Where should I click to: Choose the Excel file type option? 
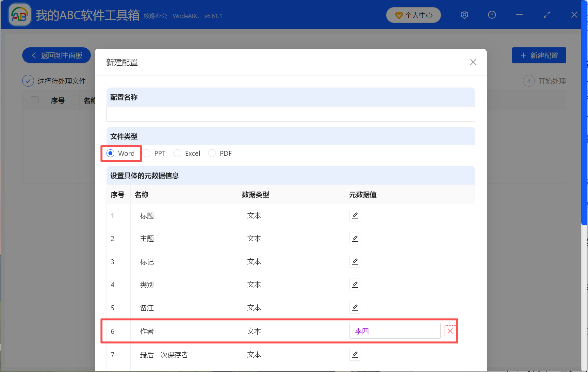[x=177, y=154]
